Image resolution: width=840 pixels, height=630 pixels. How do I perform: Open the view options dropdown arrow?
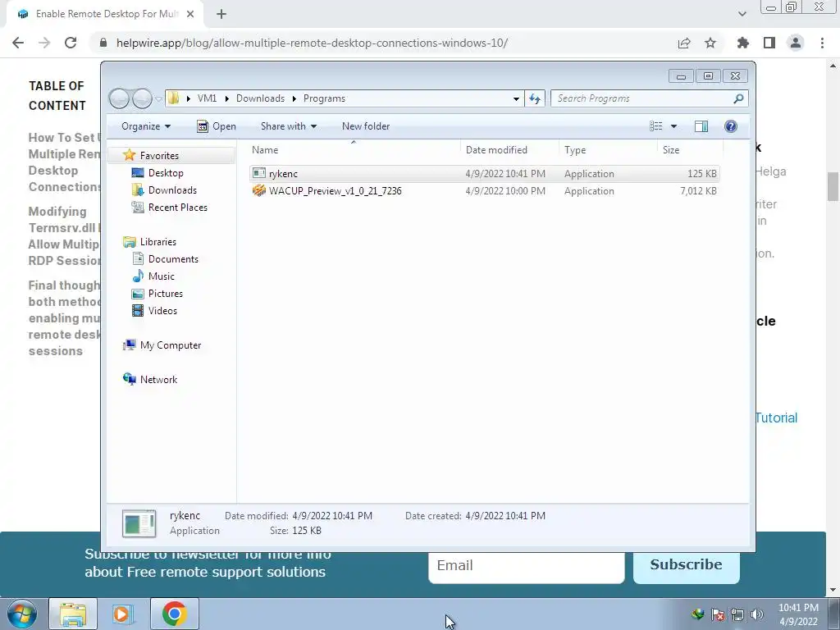click(674, 126)
